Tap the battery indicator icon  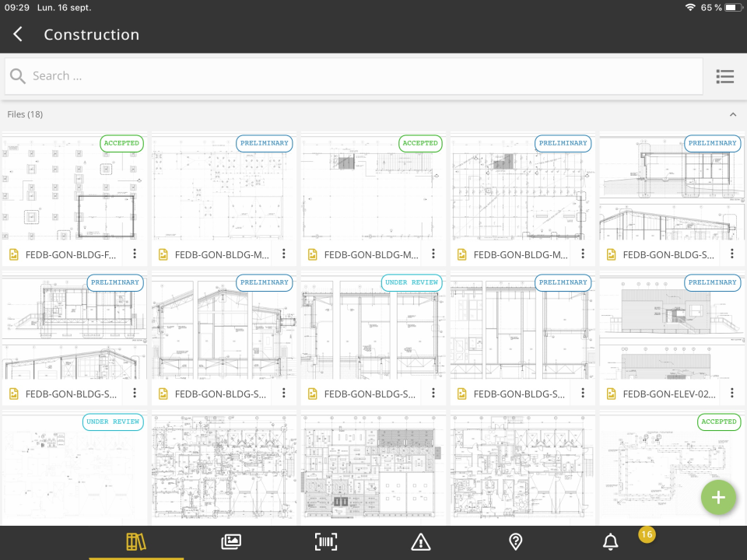(734, 7)
